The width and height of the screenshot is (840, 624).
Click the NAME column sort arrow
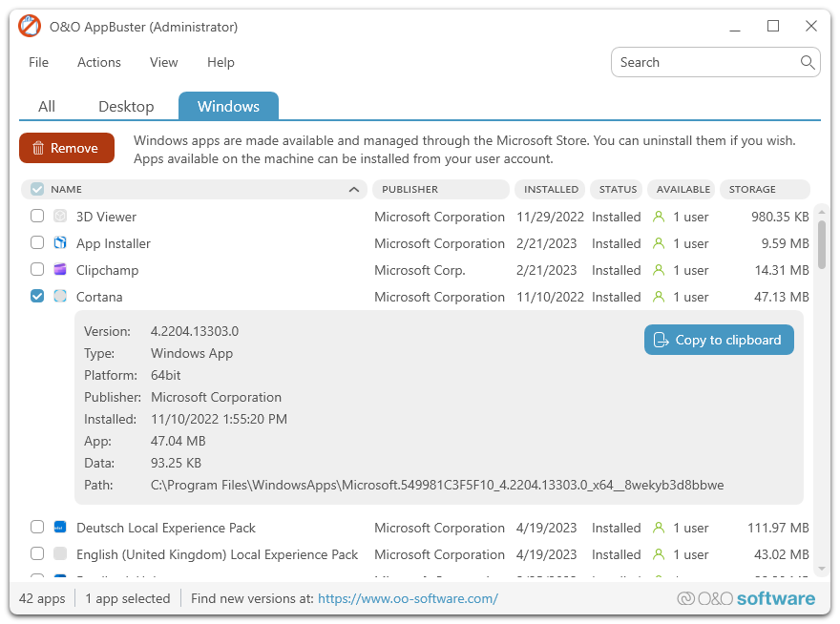coord(353,190)
